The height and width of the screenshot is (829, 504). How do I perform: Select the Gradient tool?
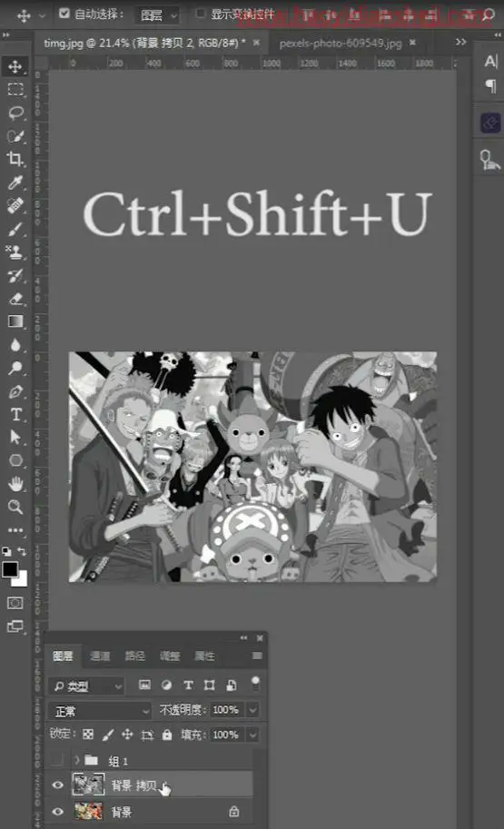[15, 321]
